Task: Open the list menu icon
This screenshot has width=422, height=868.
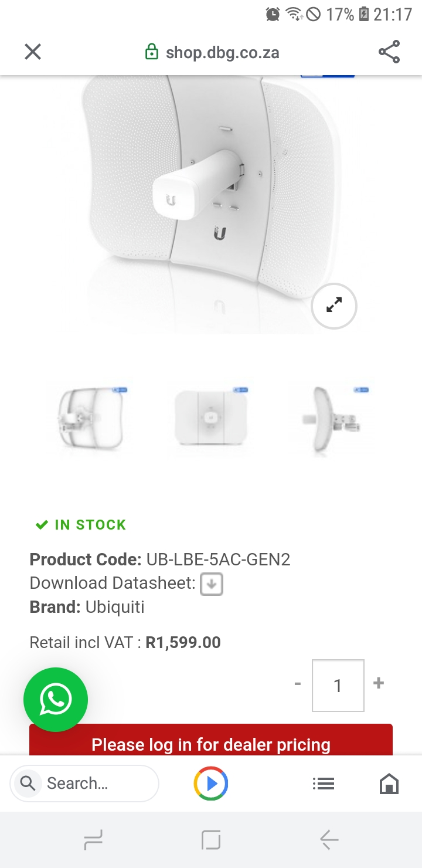Action: coord(323,784)
